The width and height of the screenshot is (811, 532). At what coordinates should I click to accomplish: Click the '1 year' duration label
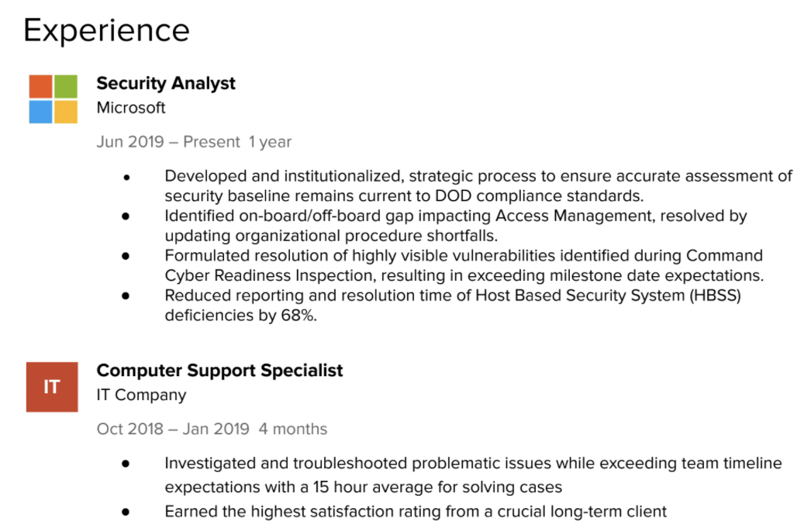(270, 142)
